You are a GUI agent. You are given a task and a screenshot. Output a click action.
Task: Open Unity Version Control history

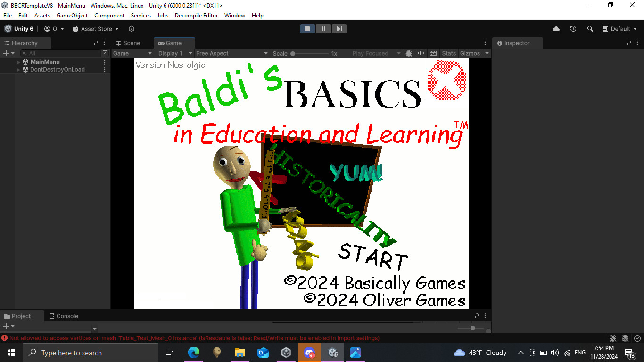pos(573,29)
